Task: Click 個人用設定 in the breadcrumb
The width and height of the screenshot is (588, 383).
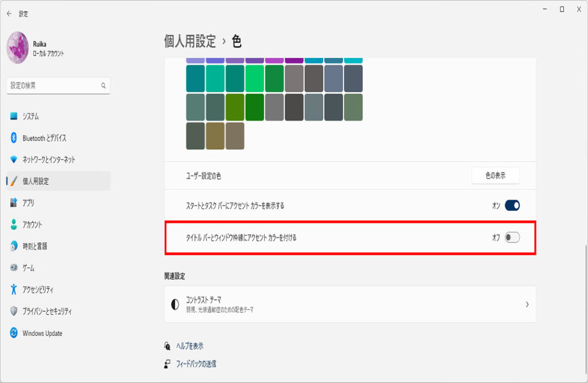Action: coord(190,41)
